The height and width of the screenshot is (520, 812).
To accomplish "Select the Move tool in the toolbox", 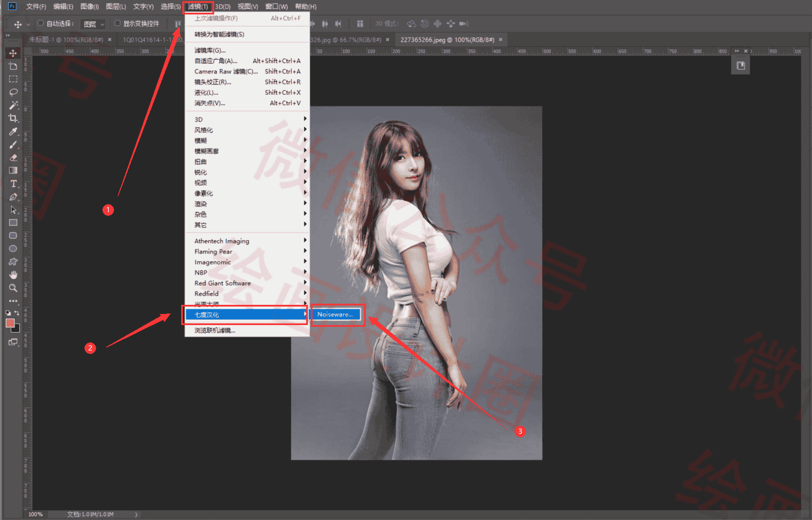I will (13, 53).
